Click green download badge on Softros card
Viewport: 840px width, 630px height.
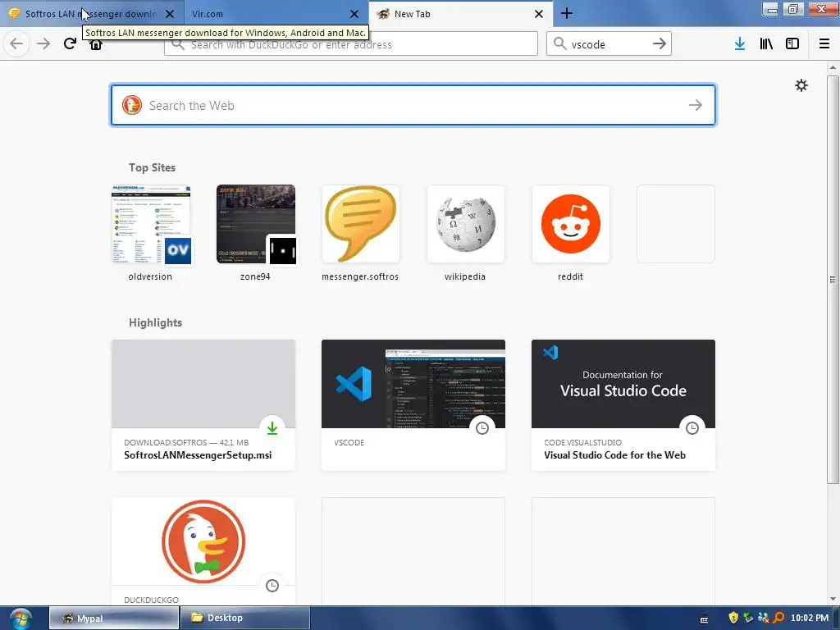click(272, 428)
